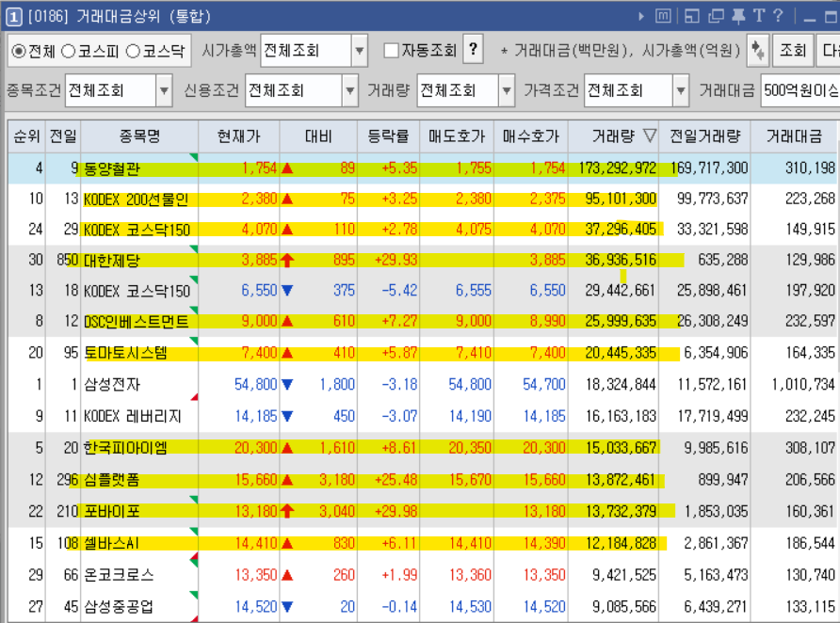This screenshot has width=840, height=623.
Task: Select the KODEX 레버리지 stock name
Action: pyautogui.click(x=133, y=416)
